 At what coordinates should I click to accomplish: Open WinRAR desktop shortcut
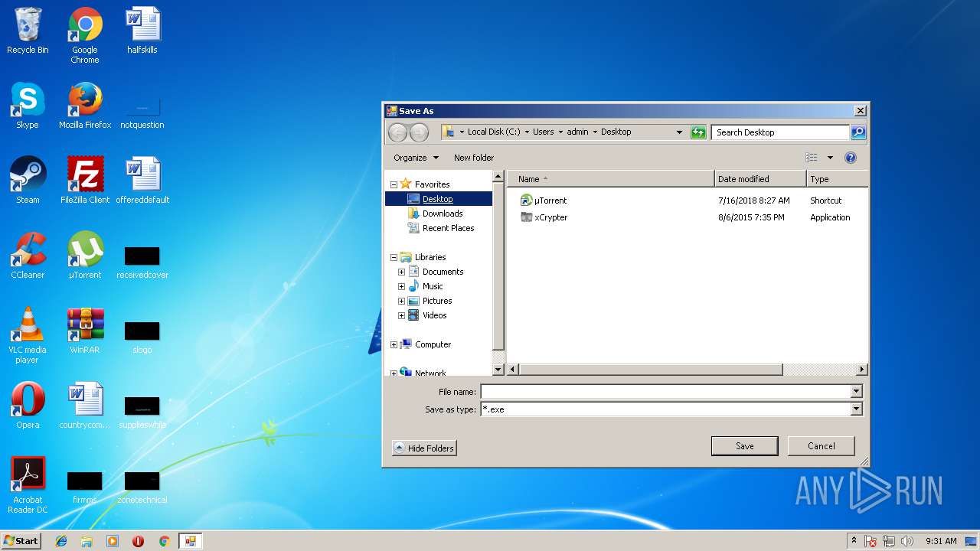pos(85,331)
